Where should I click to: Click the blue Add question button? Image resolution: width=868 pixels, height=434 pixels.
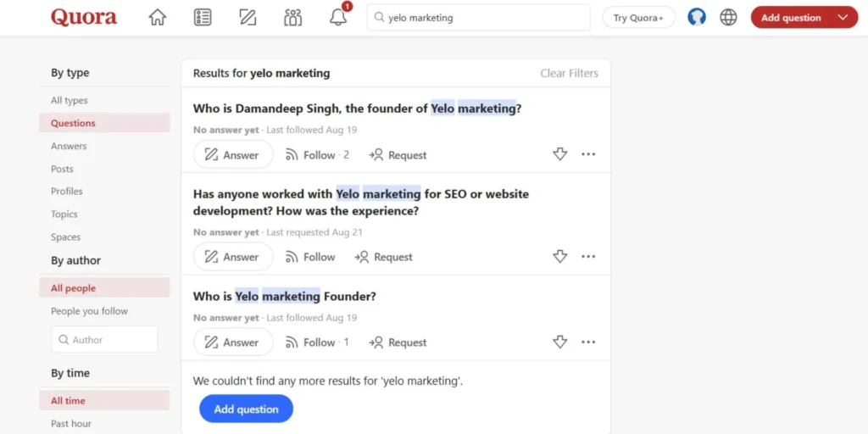pyautogui.click(x=246, y=409)
